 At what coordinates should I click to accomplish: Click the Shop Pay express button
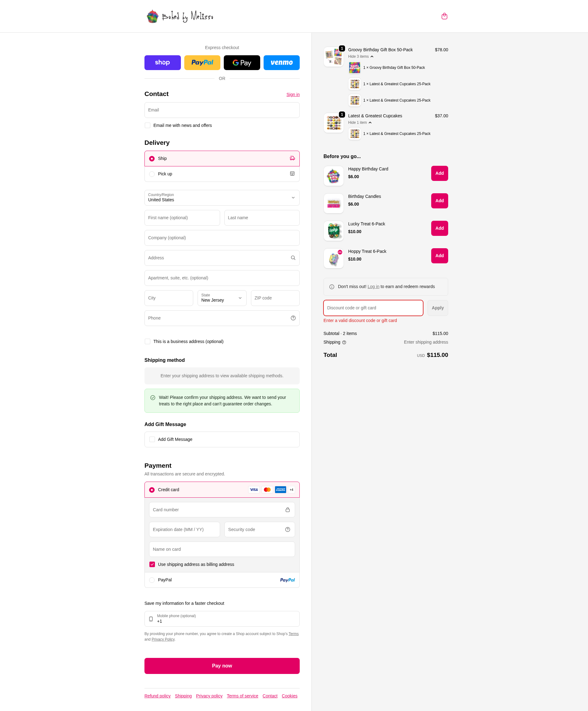click(162, 63)
